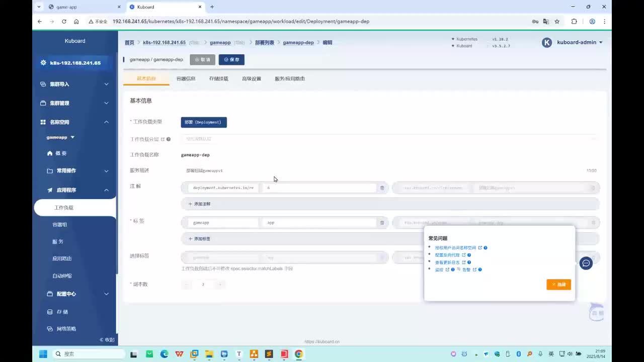Image resolution: width=644 pixels, height=362 pixels.
Task: Click the mascot icon below the FAQ popup
Action: pos(596,312)
